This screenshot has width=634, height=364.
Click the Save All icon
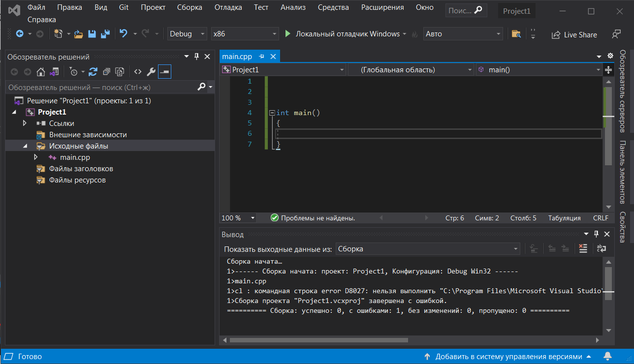(105, 34)
